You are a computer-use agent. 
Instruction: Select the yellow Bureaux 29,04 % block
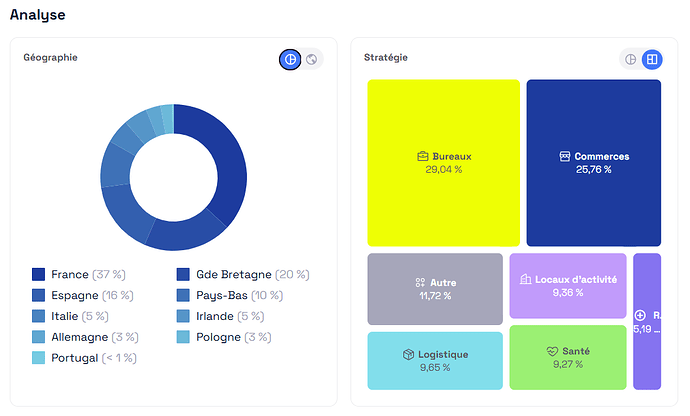pyautogui.click(x=443, y=200)
